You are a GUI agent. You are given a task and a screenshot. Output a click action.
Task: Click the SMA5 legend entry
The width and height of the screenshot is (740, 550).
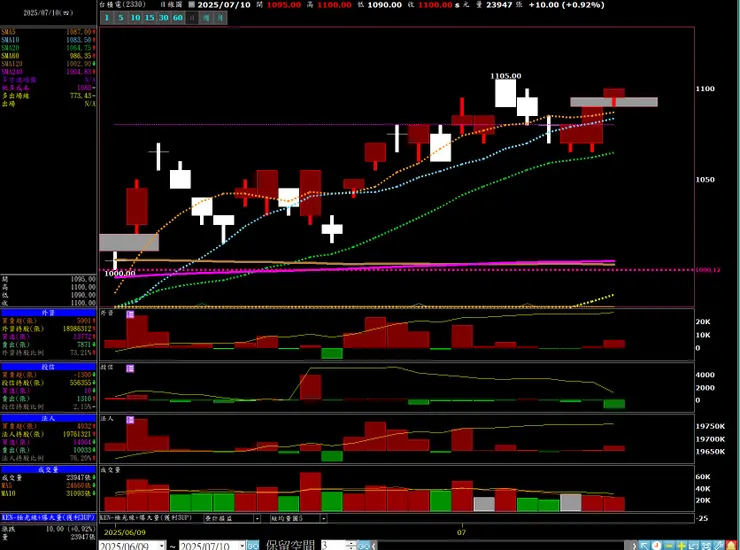click(x=48, y=32)
